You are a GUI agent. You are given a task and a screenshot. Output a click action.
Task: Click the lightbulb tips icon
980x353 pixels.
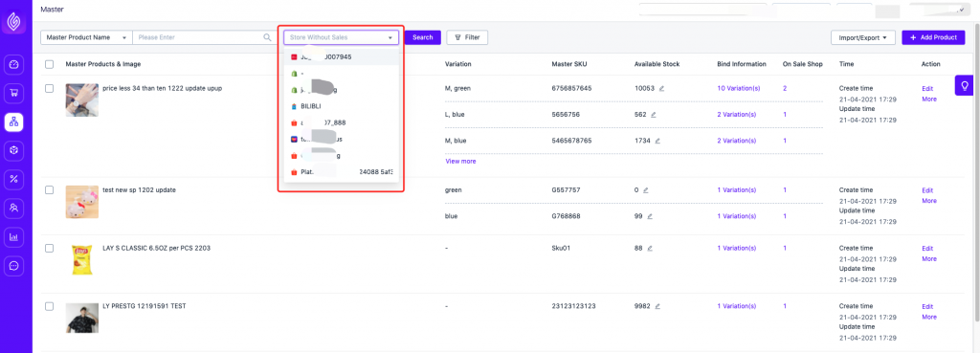pyautogui.click(x=965, y=85)
